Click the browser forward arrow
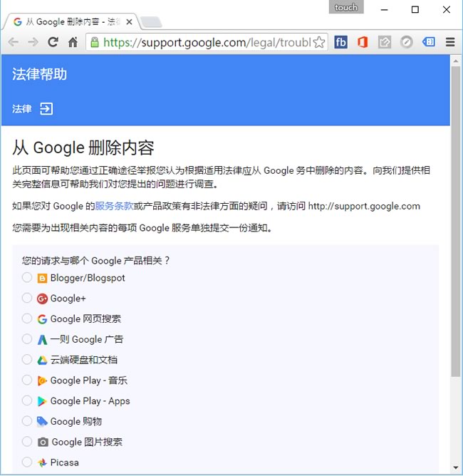 point(33,42)
